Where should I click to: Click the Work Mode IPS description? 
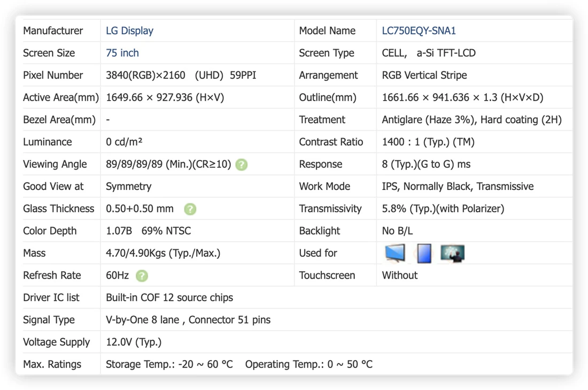pyautogui.click(x=458, y=187)
